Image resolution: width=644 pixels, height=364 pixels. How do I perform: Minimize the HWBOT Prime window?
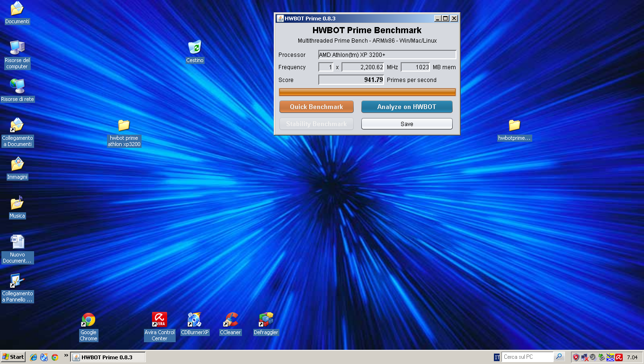tap(438, 18)
